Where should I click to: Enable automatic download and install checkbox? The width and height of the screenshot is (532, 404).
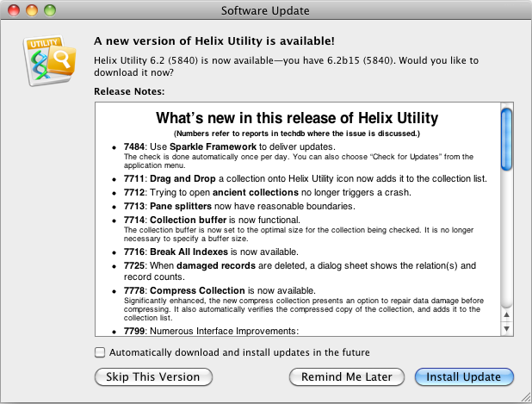click(x=100, y=352)
